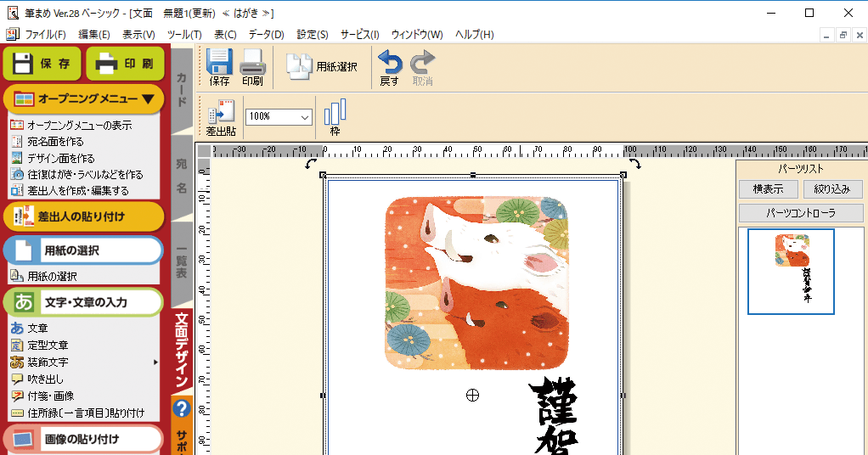Expand the 装飾文字 submenu arrow
Image resolution: width=868 pixels, height=455 pixels.
pyautogui.click(x=155, y=362)
